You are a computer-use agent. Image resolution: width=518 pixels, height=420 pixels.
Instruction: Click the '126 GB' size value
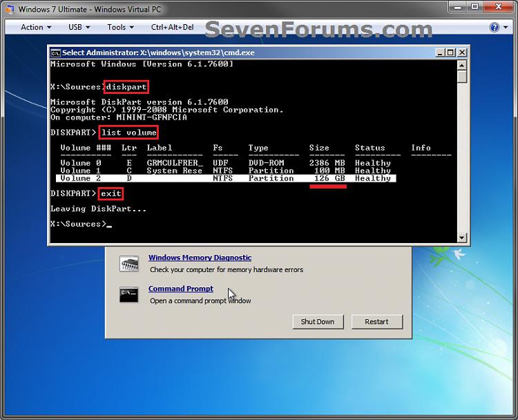(329, 178)
